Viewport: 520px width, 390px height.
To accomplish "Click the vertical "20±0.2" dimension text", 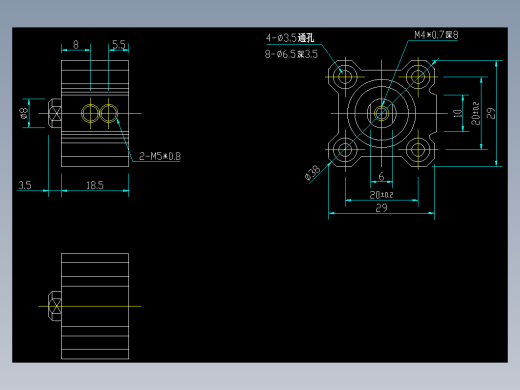I will pyautogui.click(x=475, y=113).
